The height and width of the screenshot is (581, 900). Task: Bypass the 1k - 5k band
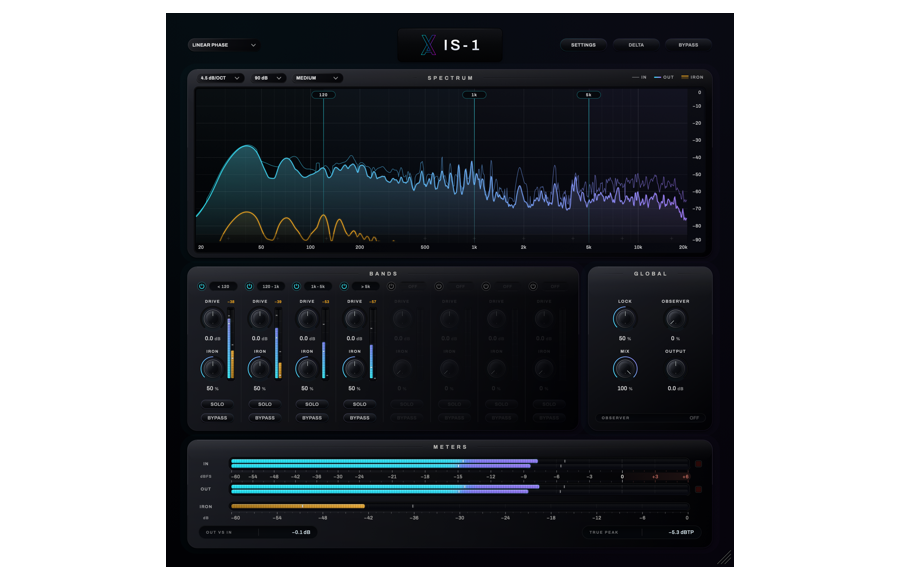(312, 418)
